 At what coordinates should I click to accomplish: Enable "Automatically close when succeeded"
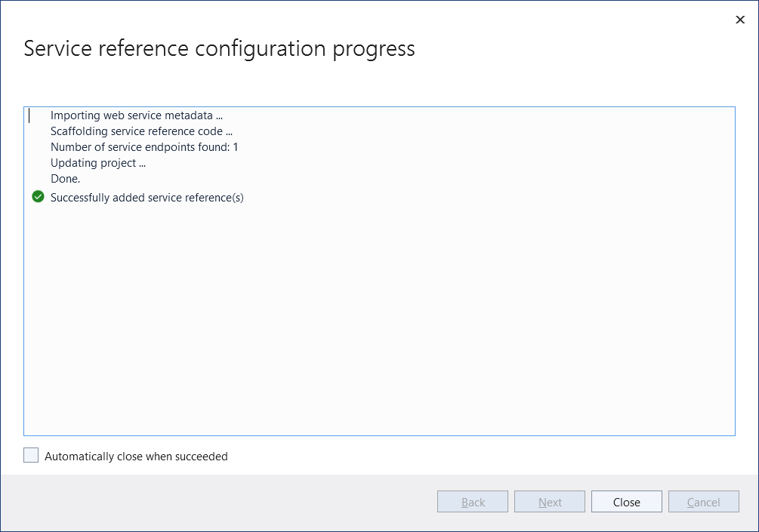tap(30, 455)
